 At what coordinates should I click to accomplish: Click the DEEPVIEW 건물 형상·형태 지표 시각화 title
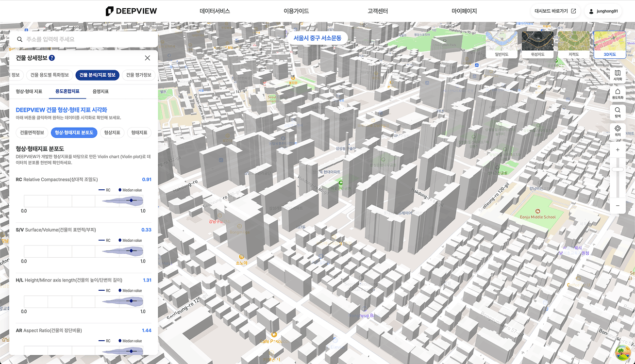61,110
